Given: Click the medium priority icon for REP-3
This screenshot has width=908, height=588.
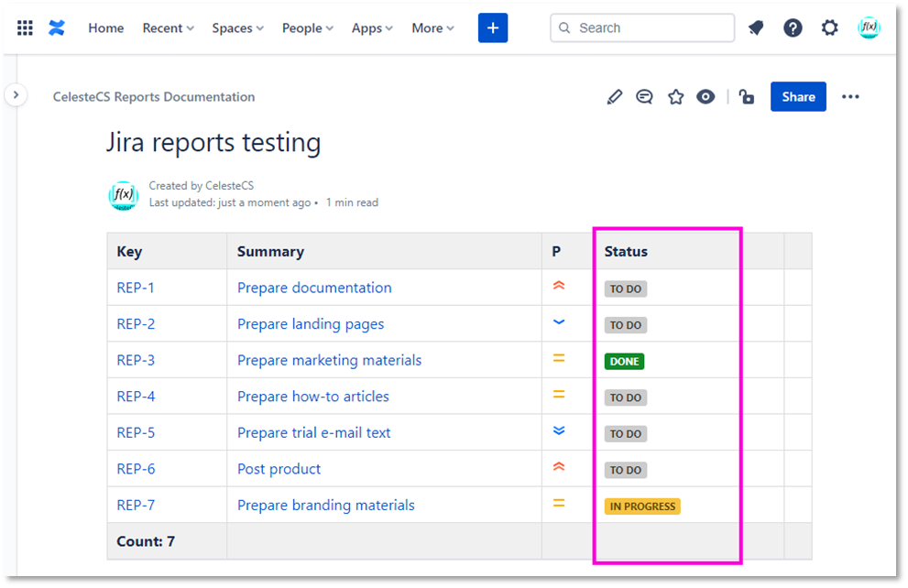Looking at the screenshot, I should 559,358.
